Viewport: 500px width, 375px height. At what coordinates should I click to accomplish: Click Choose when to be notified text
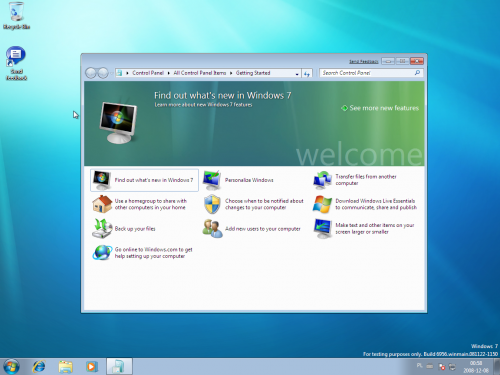pyautogui.click(x=264, y=204)
